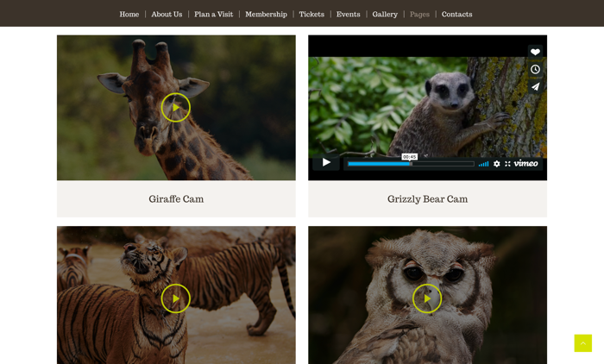
Task: Click the giraffe video thumbnail
Action: point(176,108)
